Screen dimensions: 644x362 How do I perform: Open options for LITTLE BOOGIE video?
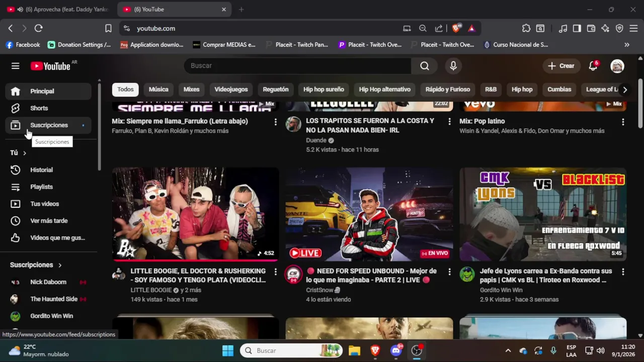275,271
